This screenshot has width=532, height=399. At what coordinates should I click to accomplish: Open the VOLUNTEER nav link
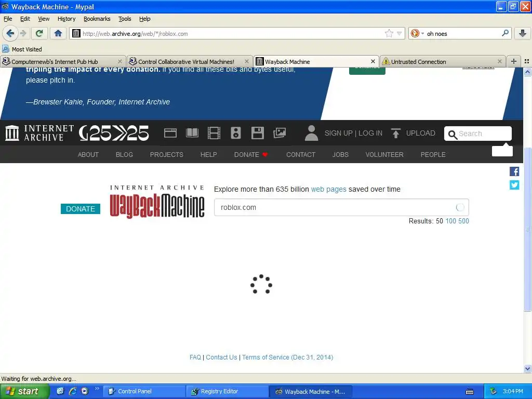pos(384,154)
